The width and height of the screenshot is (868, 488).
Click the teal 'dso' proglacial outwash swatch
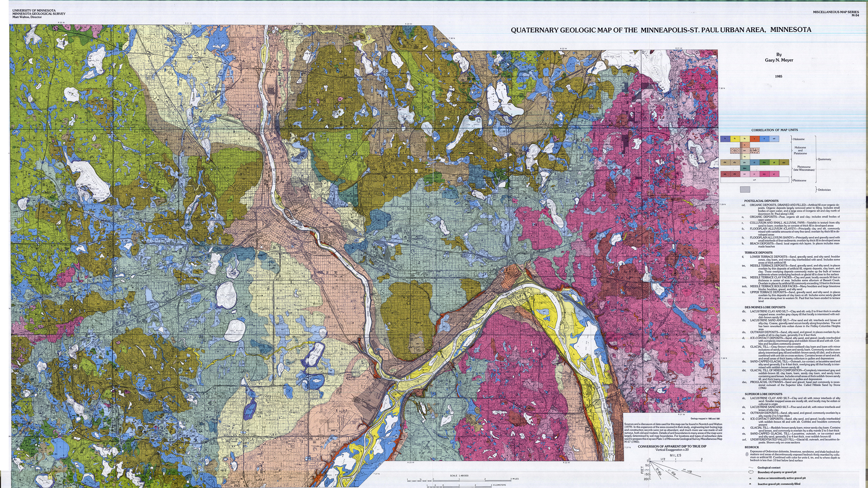click(745, 168)
